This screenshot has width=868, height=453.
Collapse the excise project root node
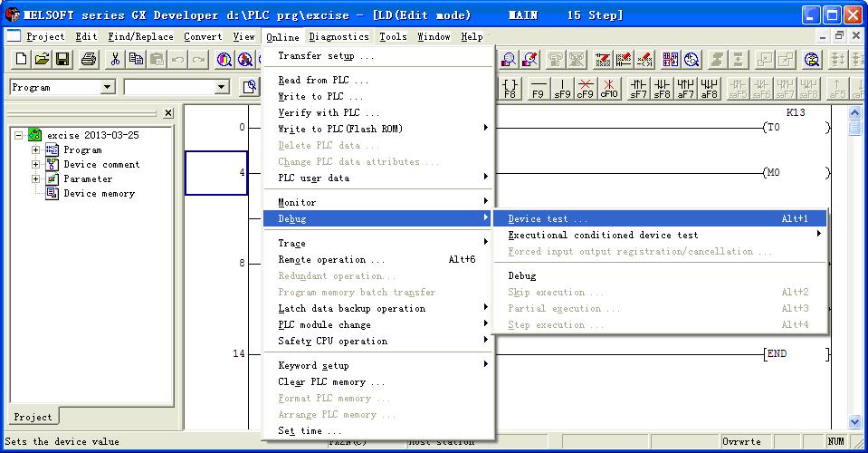[19, 135]
